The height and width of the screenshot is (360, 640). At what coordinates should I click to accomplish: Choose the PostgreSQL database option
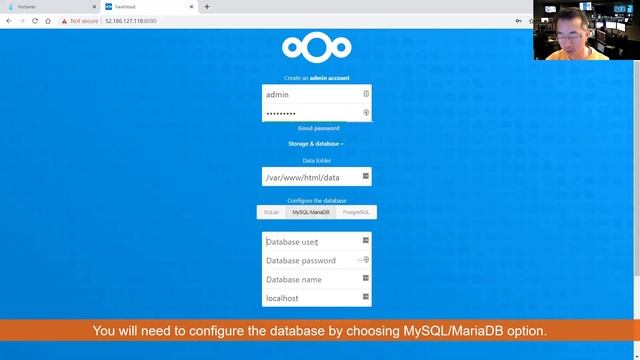point(356,212)
